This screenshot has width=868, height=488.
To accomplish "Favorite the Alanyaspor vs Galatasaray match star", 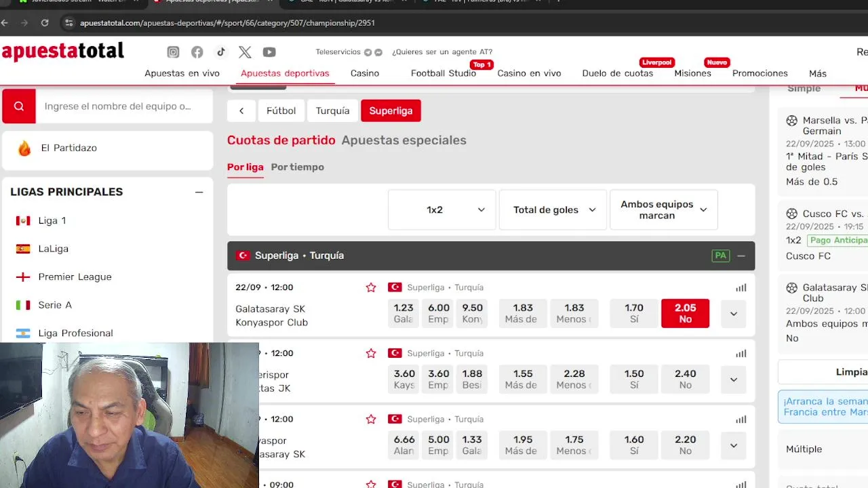I will [x=371, y=419].
